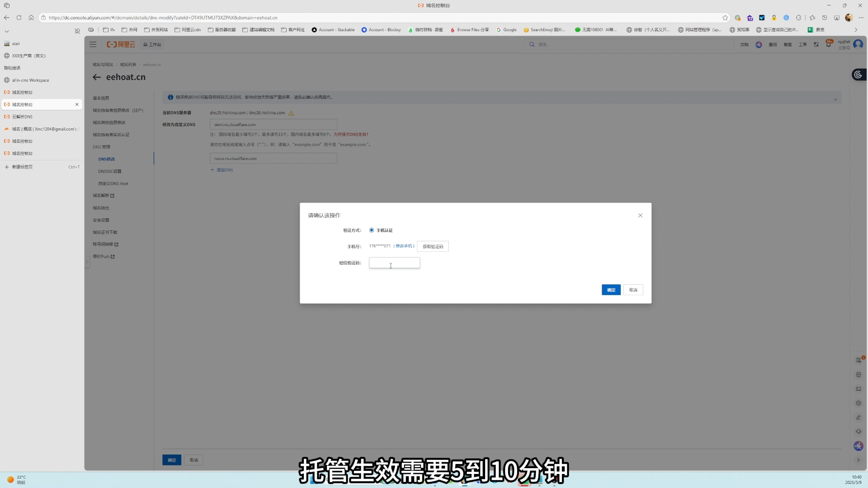Click the 修改手机 link

[404, 246]
